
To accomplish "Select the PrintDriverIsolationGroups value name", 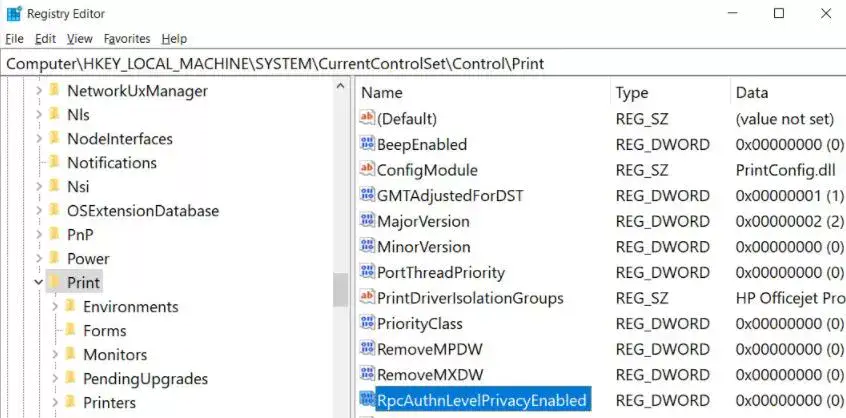I will point(470,298).
